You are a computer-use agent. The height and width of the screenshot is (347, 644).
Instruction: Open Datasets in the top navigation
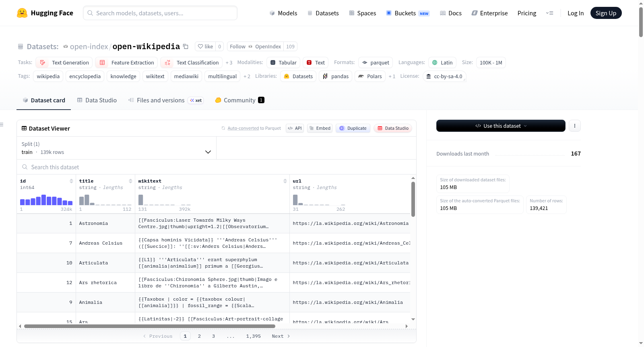(323, 13)
